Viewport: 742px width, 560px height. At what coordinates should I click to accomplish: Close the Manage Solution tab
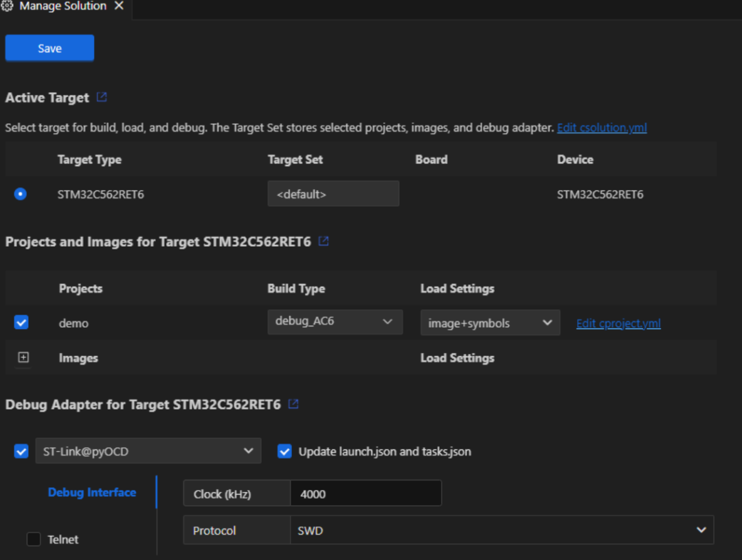(x=120, y=5)
